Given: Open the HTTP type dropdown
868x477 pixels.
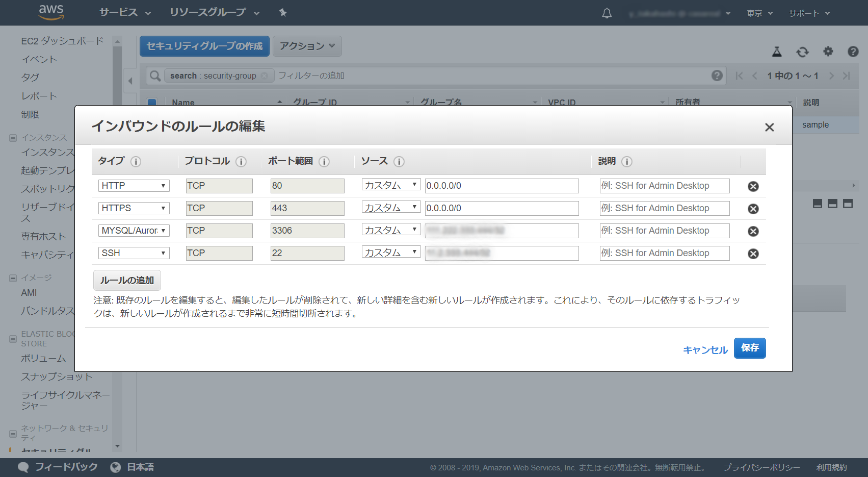Looking at the screenshot, I should point(134,186).
